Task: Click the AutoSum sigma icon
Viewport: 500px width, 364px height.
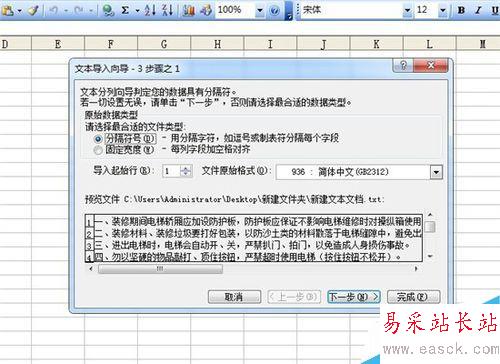Action: point(125,10)
